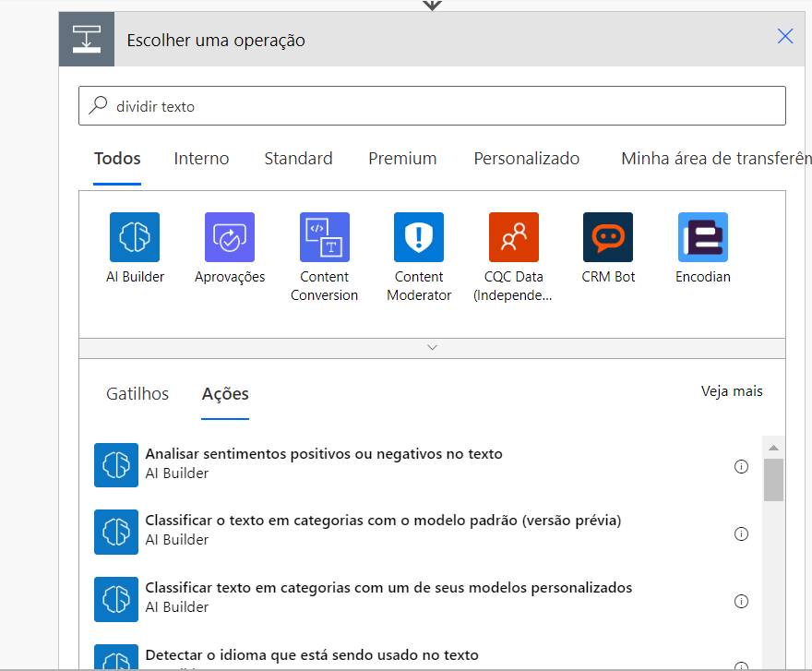Image resolution: width=812 pixels, height=671 pixels.
Task: Click the actions list scrollbar thumb
Action: coord(773,480)
